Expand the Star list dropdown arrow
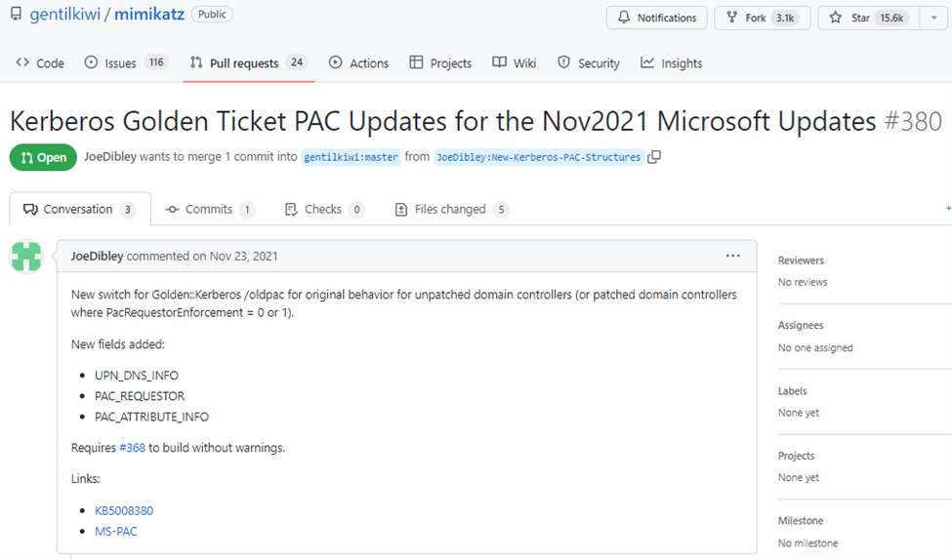 tap(933, 18)
